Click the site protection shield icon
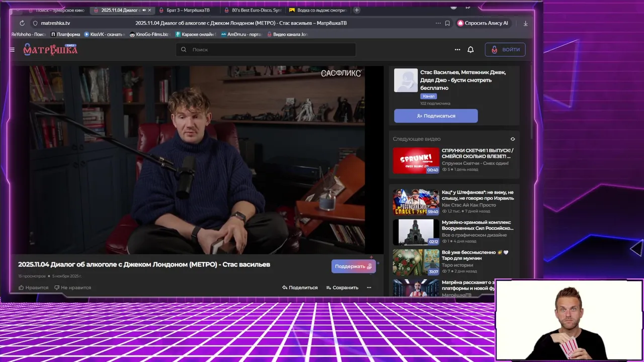The width and height of the screenshot is (644, 362). (x=35, y=23)
